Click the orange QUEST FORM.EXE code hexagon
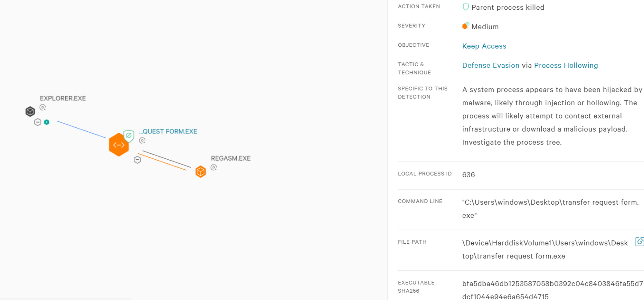The height and width of the screenshot is (300, 644). click(119, 145)
